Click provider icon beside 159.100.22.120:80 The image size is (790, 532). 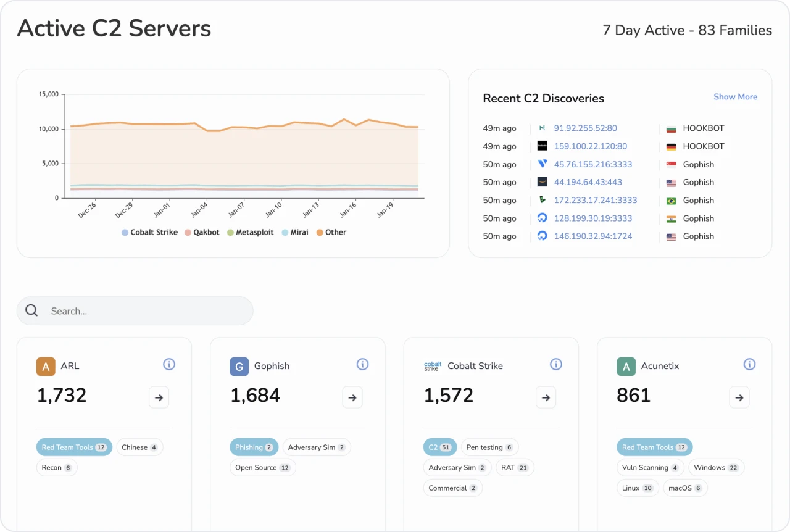point(542,146)
